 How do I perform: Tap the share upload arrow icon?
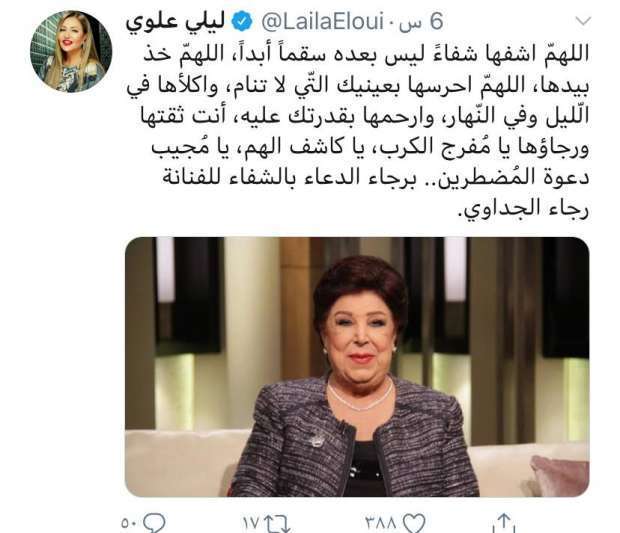tap(504, 523)
